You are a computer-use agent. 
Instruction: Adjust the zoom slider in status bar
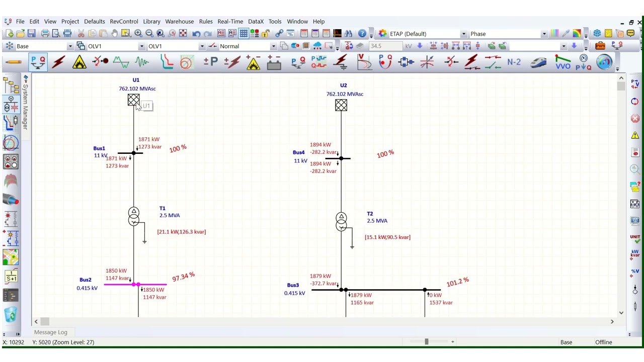[426, 342]
